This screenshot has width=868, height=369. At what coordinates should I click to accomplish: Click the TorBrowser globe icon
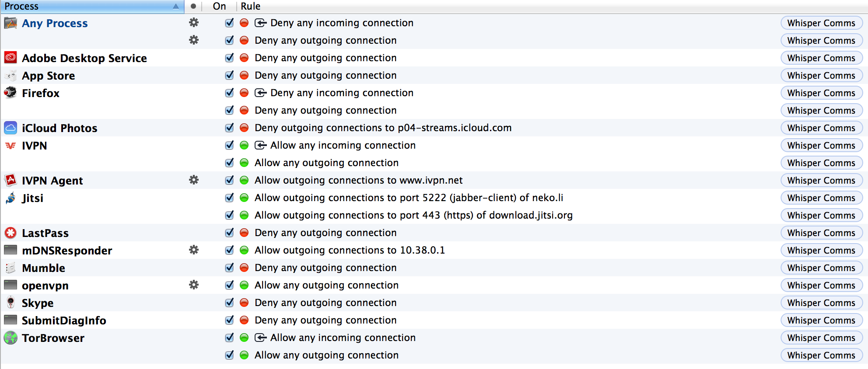point(10,338)
